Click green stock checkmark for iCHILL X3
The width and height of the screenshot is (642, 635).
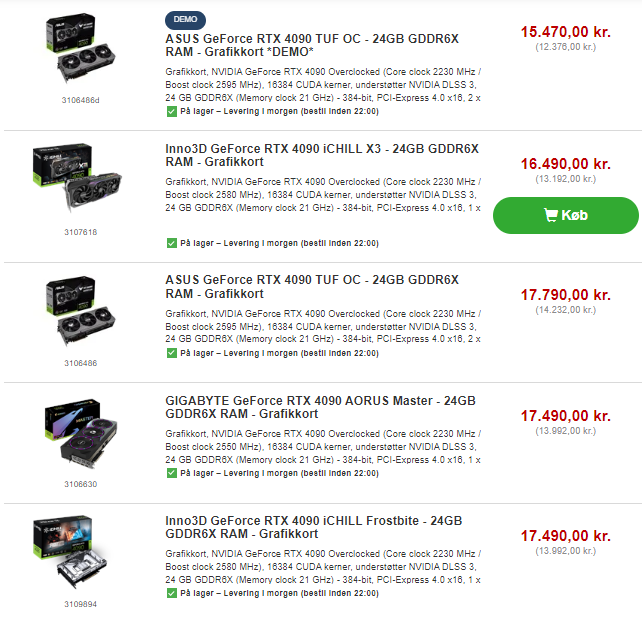click(x=172, y=243)
